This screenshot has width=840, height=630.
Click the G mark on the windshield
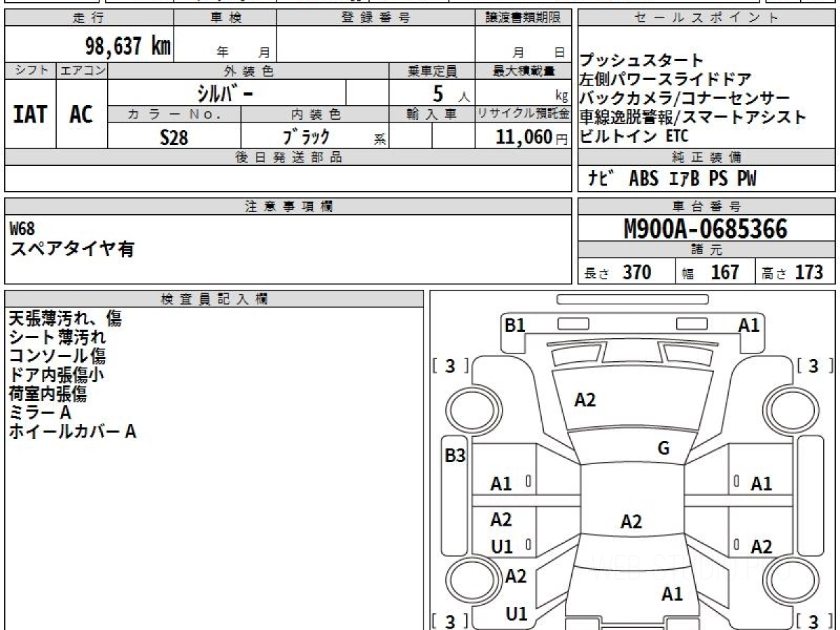664,449
